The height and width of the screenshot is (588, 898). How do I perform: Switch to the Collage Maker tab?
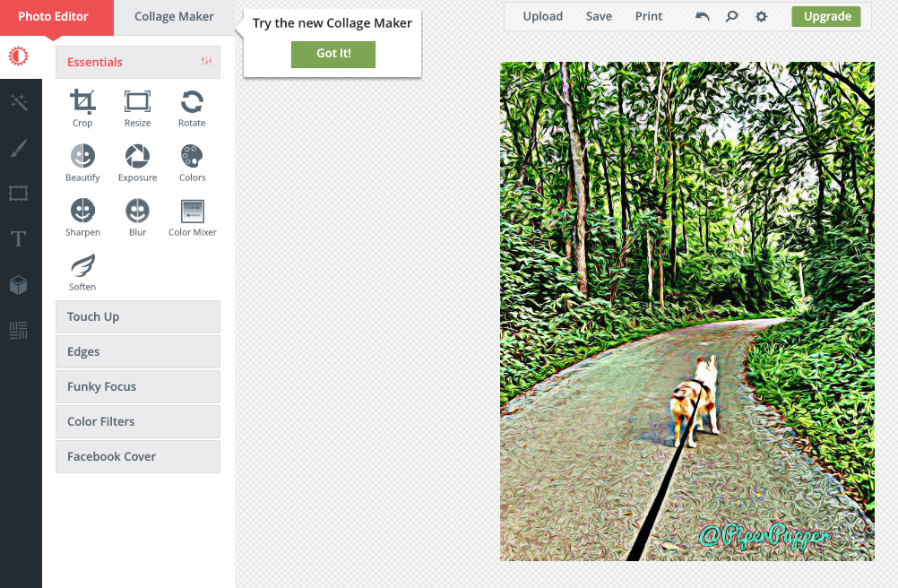pyautogui.click(x=174, y=17)
